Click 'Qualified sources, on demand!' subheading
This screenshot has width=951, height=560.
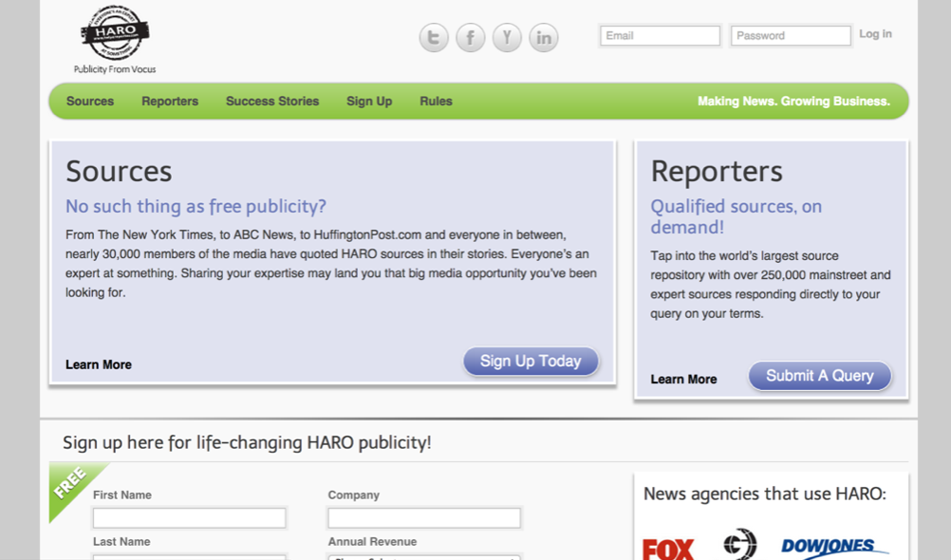click(x=737, y=216)
